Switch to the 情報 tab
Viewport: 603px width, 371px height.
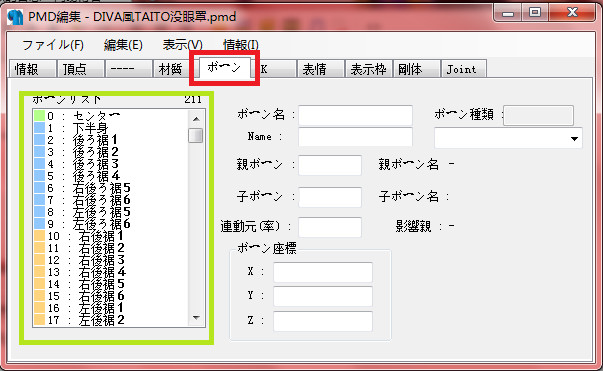coord(32,69)
